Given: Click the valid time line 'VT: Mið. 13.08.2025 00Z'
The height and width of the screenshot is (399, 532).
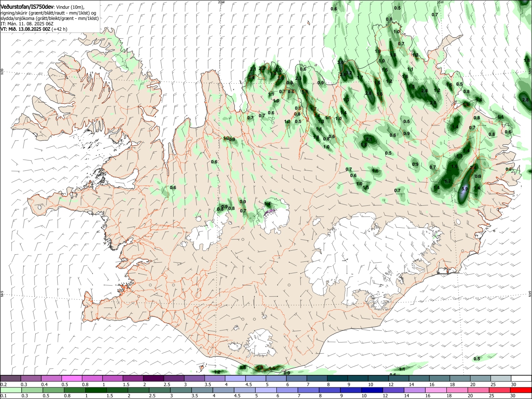Looking at the screenshot, I should coord(25,29).
